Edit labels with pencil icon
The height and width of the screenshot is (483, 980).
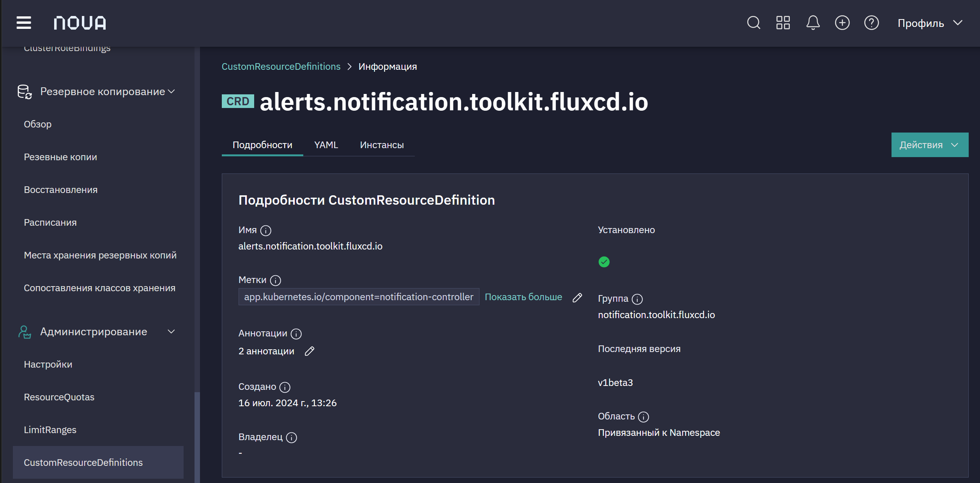click(577, 297)
